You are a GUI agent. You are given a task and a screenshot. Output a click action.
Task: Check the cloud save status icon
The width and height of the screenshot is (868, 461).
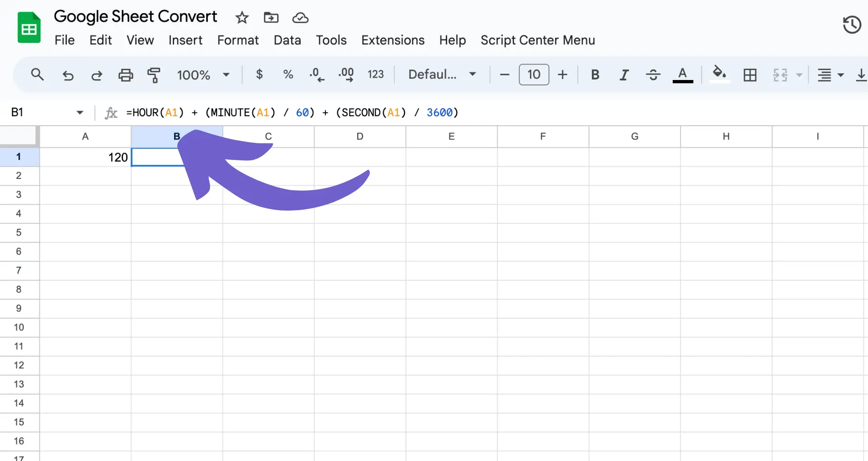(x=300, y=18)
